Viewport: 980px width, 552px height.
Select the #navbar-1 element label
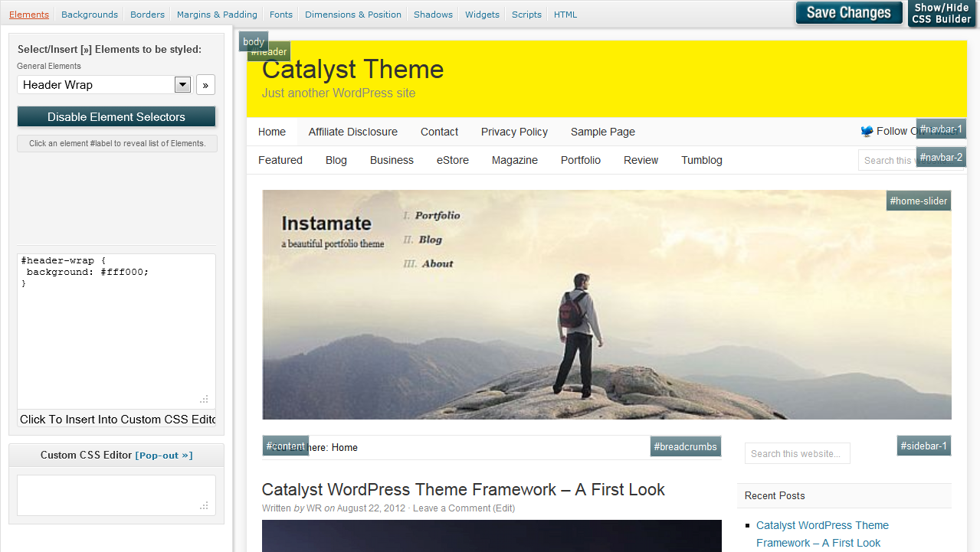coord(941,129)
